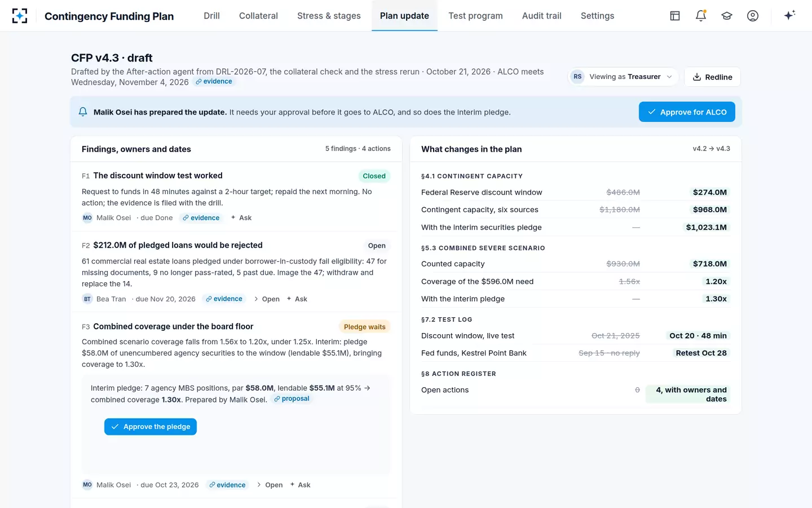Open the notifications bell icon
812x508 pixels.
point(701,16)
